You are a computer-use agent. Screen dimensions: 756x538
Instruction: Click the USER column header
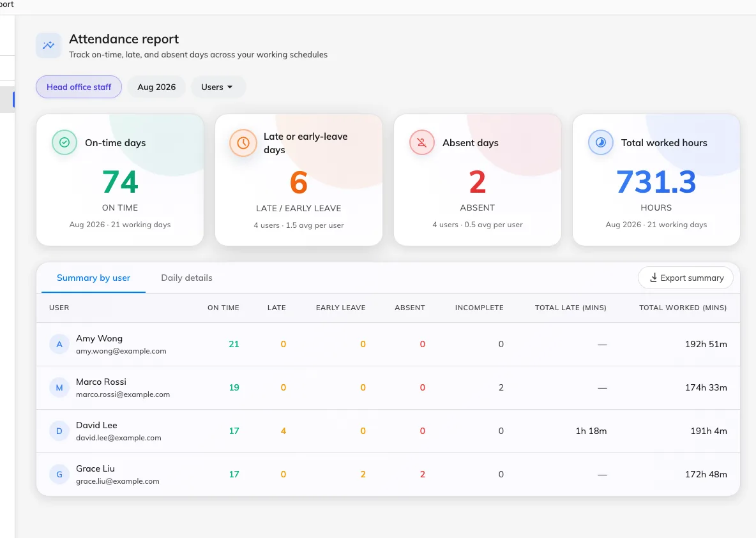59,308
